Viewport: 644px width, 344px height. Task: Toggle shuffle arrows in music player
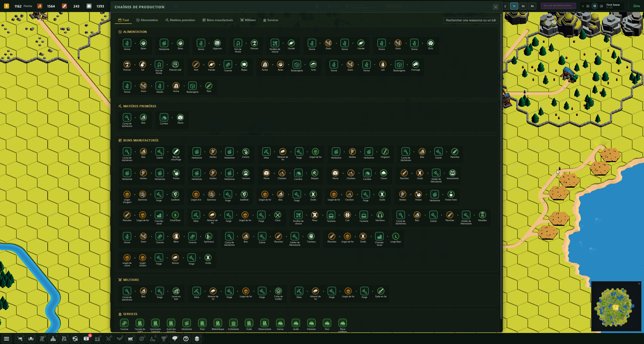tap(583, 6)
